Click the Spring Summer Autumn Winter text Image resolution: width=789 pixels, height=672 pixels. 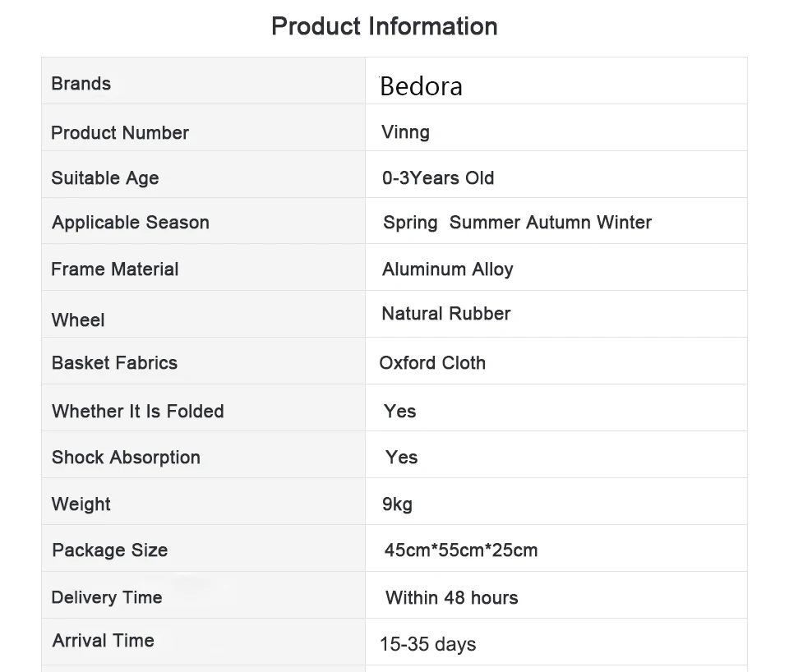pyautogui.click(x=517, y=223)
